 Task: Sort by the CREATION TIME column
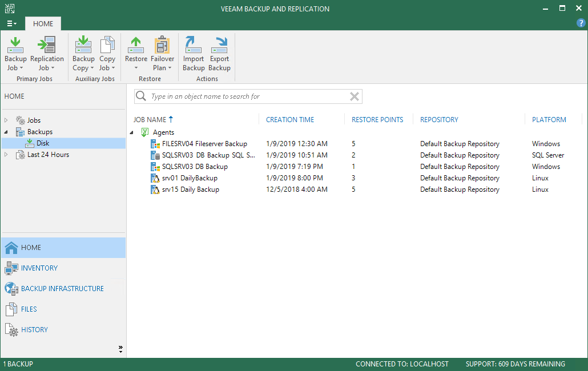290,119
